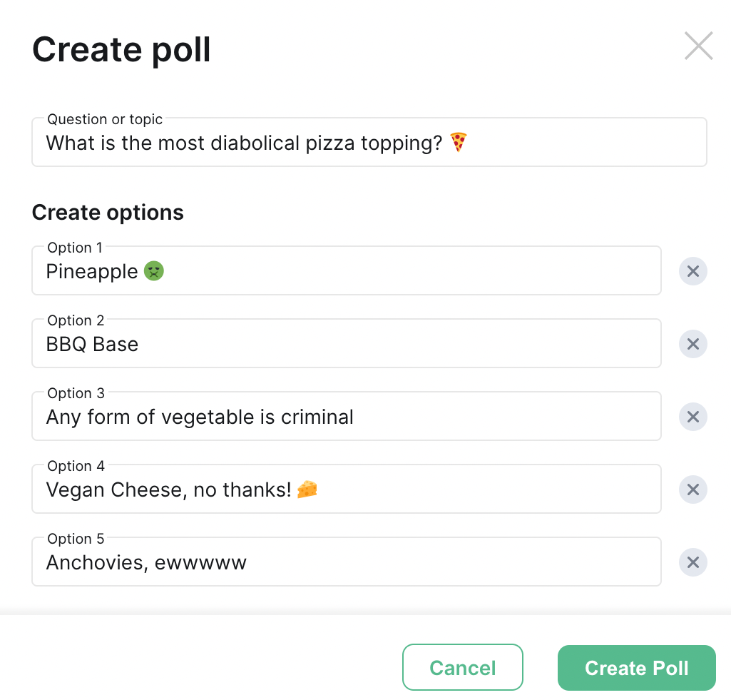Click the pizza slice emoji in the question
The width and height of the screenshot is (731, 700).
[x=459, y=142]
